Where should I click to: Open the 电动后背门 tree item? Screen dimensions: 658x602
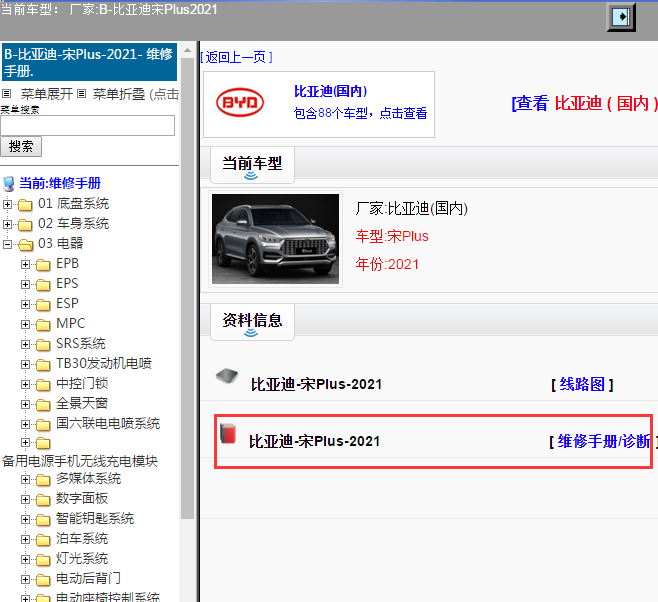point(88,579)
